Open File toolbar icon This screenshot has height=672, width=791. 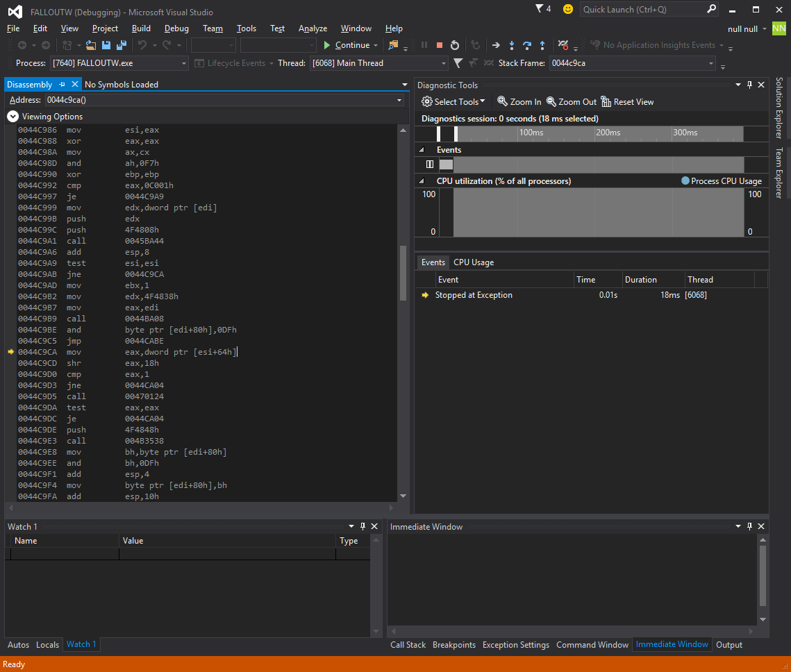click(91, 45)
